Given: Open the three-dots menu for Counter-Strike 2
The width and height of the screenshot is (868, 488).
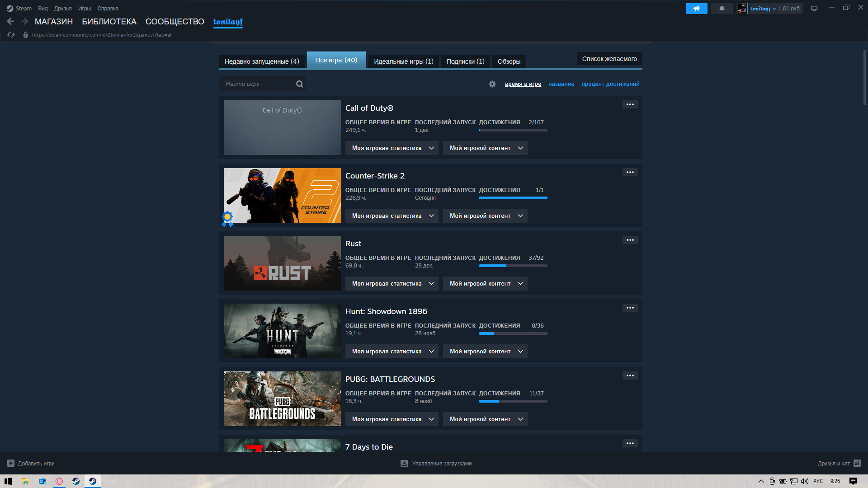Looking at the screenshot, I should [x=630, y=172].
